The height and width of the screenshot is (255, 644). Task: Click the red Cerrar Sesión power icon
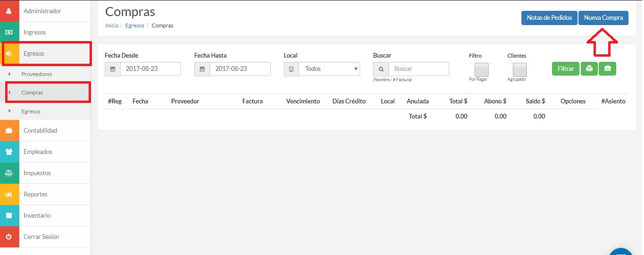pyautogui.click(x=9, y=237)
